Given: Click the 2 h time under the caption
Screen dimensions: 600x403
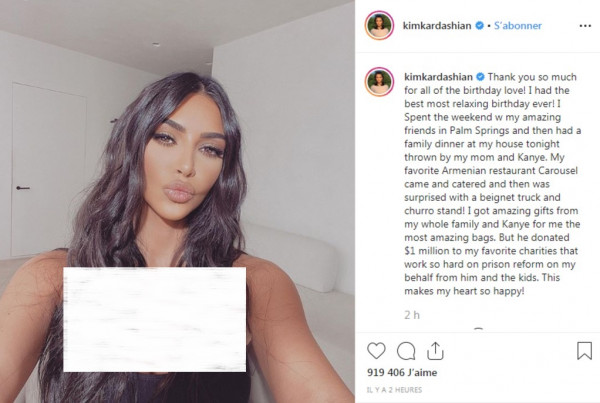Looking at the screenshot, I should click(x=412, y=315).
